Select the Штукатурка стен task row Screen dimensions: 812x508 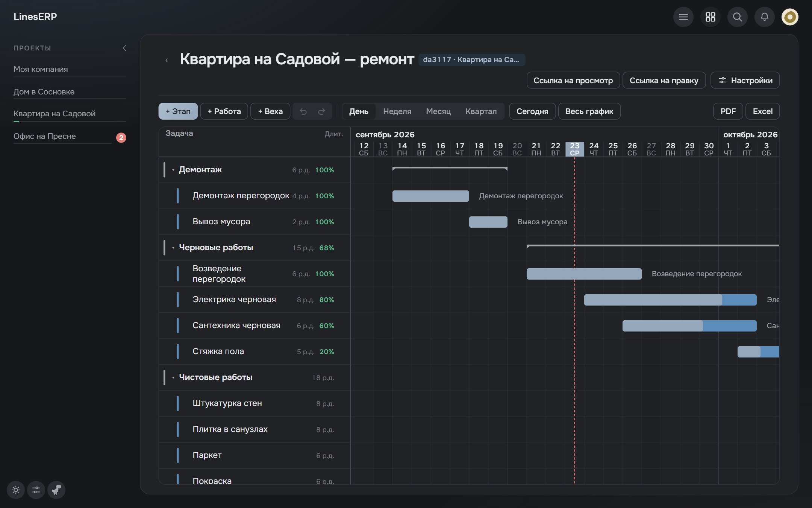255,403
